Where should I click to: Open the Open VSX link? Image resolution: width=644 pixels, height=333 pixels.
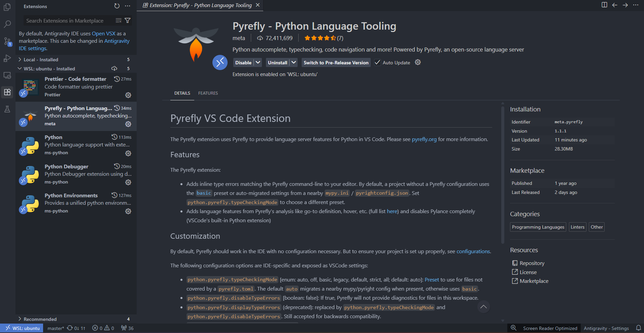click(x=104, y=34)
